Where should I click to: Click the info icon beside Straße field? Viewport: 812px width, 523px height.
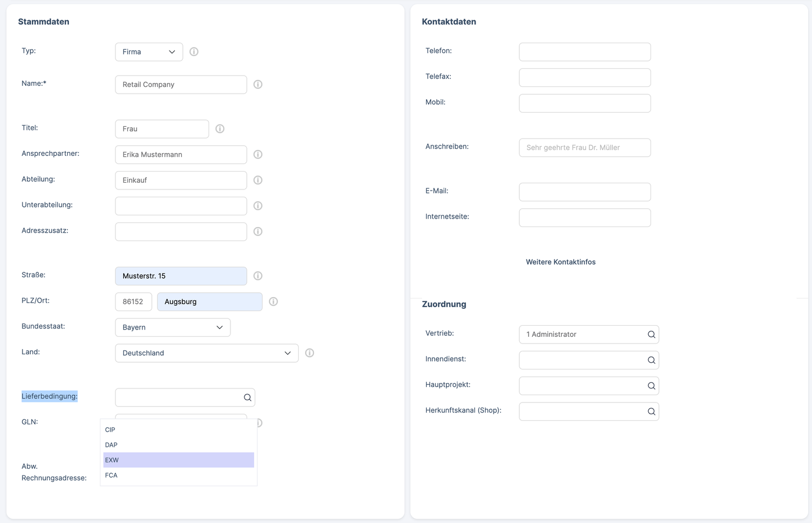[x=258, y=276]
